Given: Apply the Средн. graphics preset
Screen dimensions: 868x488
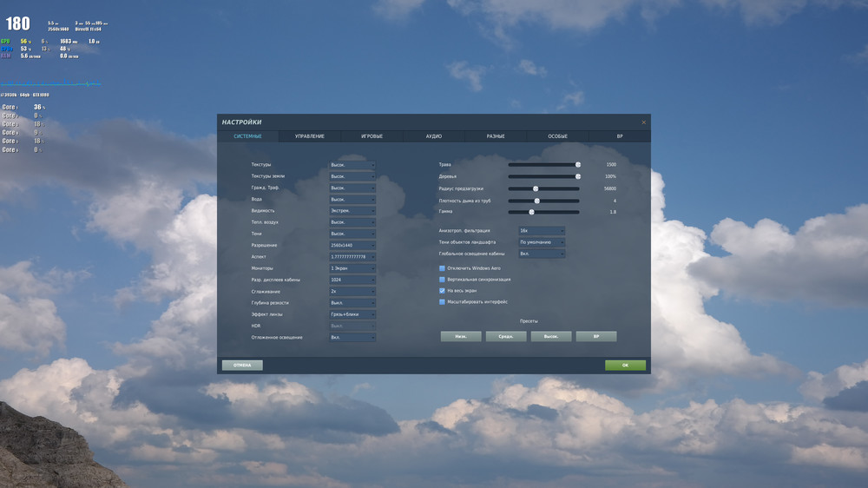Looking at the screenshot, I should pos(506,336).
